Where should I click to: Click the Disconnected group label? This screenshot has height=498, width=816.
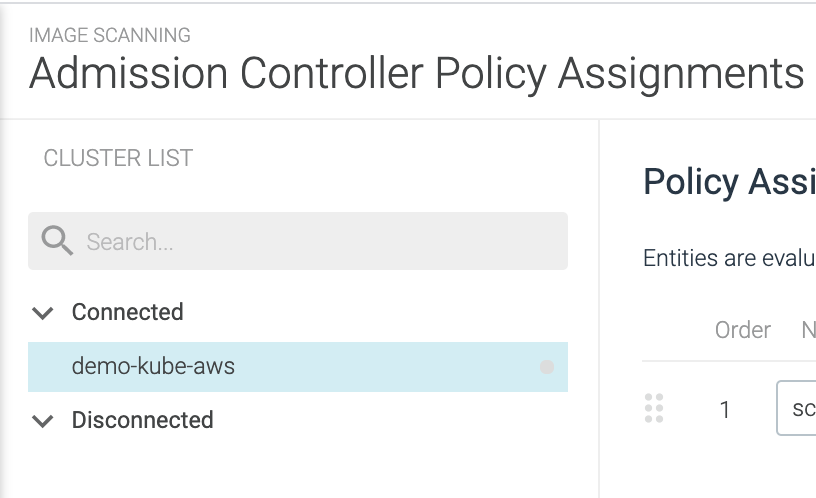pyautogui.click(x=142, y=420)
